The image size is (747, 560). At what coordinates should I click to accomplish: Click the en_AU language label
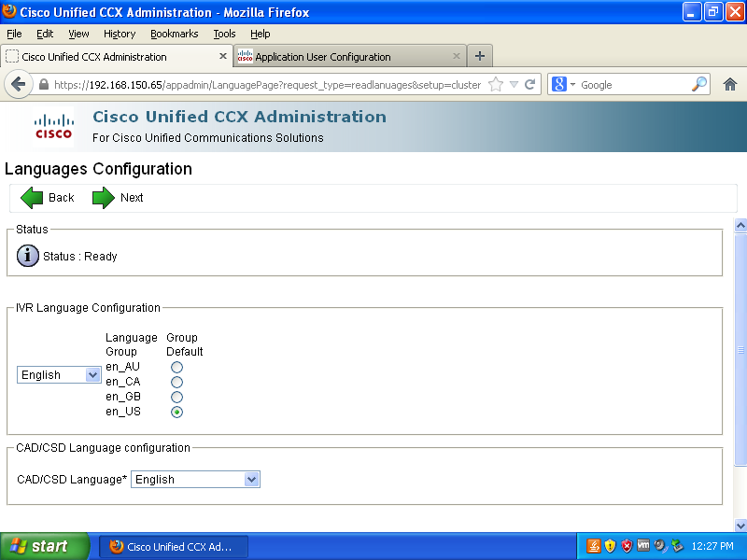(123, 367)
